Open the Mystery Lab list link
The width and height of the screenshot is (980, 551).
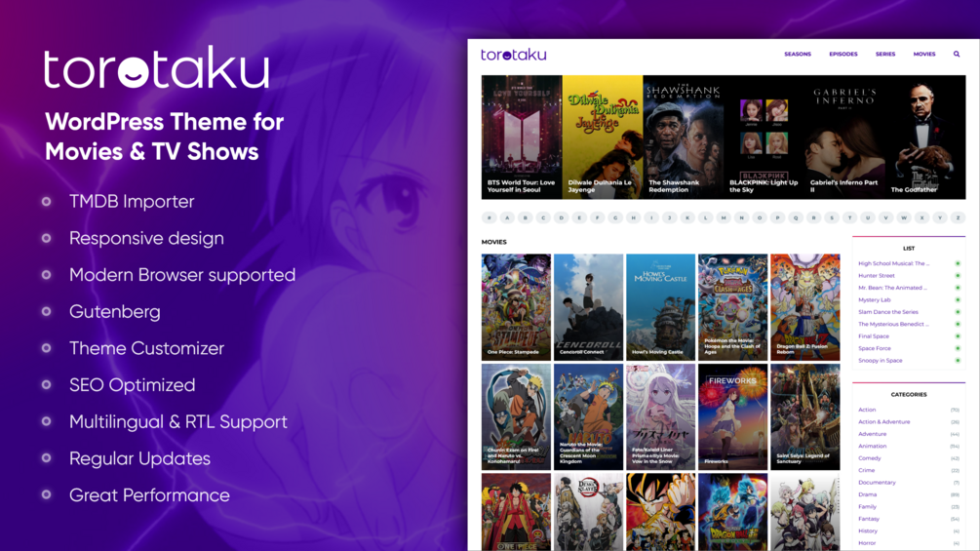(875, 299)
